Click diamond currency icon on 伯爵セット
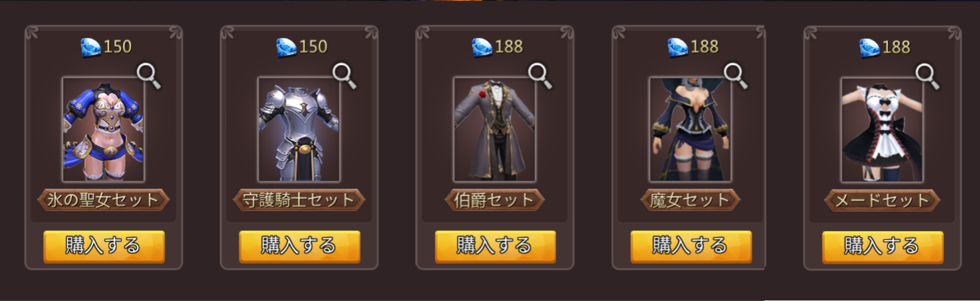The height and width of the screenshot is (301, 980). click(x=482, y=47)
